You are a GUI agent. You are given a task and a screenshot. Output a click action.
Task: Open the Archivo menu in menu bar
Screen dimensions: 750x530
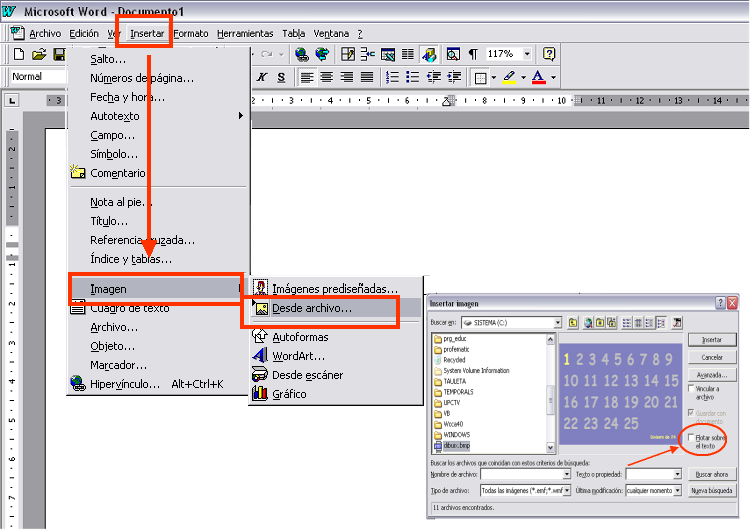tap(45, 33)
